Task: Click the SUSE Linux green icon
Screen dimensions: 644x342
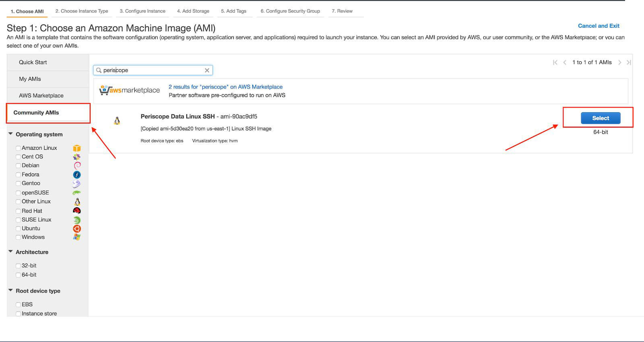Action: [x=77, y=220]
